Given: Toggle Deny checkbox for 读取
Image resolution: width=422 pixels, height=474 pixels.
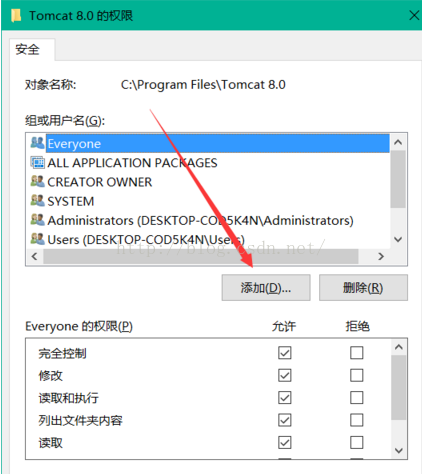Looking at the screenshot, I should point(357,443).
